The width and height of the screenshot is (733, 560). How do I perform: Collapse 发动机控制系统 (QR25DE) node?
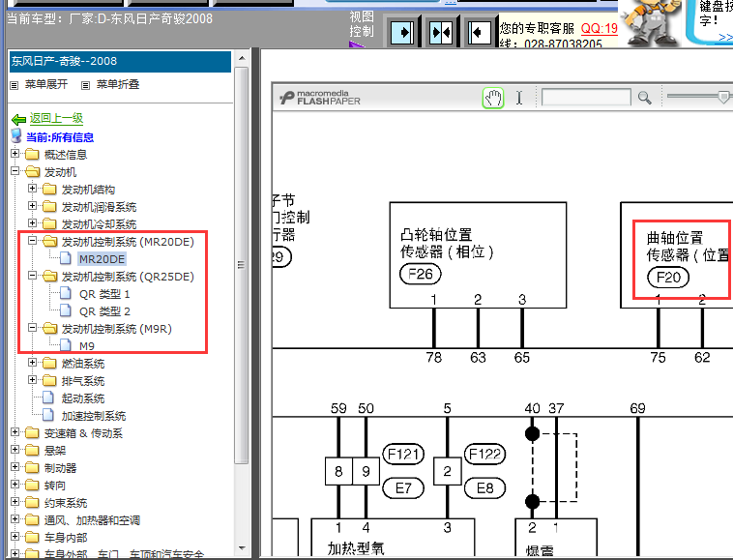[x=32, y=276]
